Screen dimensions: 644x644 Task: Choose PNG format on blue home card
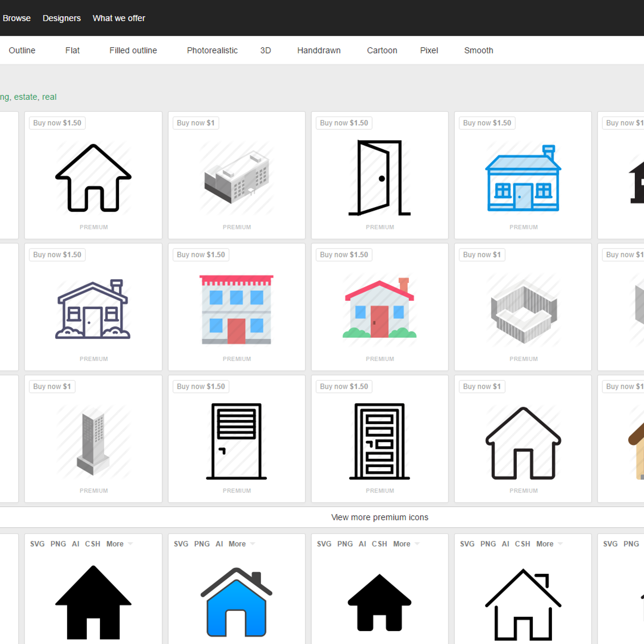tap(202, 544)
